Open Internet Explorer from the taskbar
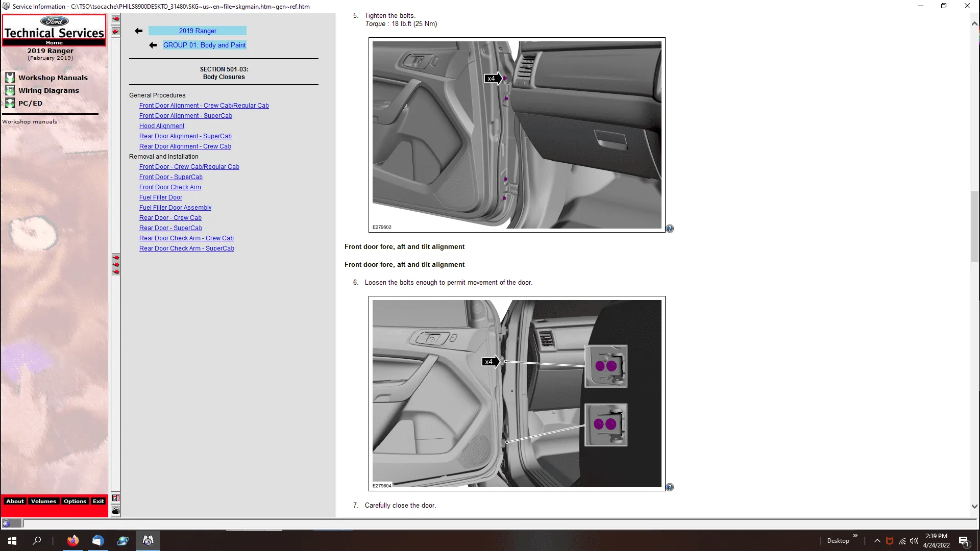980x551 pixels. coord(123,541)
